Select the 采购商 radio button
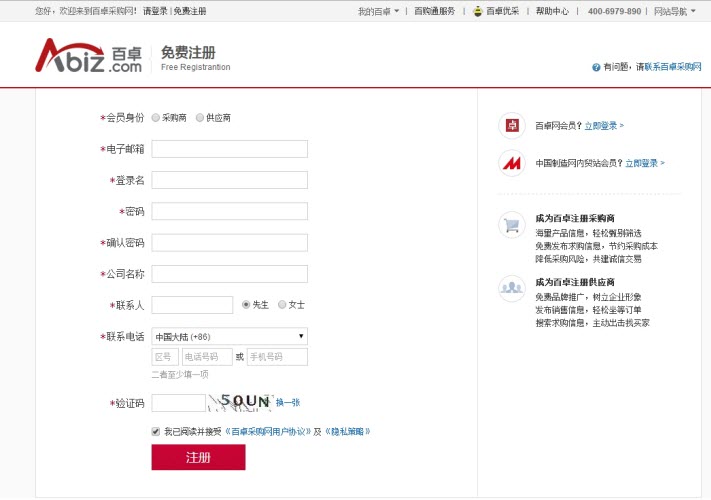The image size is (711, 500). [x=156, y=118]
